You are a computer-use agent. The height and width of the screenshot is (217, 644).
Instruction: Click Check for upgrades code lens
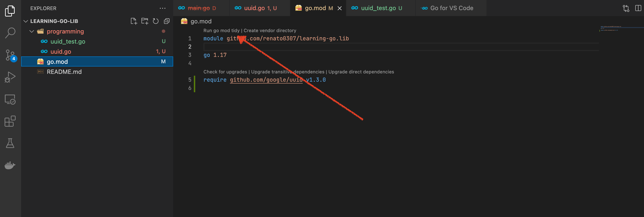(x=225, y=72)
